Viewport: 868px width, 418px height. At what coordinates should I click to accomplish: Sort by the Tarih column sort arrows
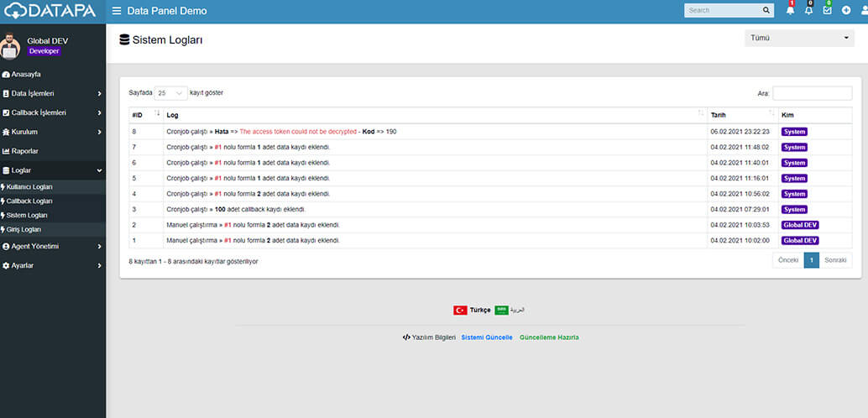coord(771,113)
